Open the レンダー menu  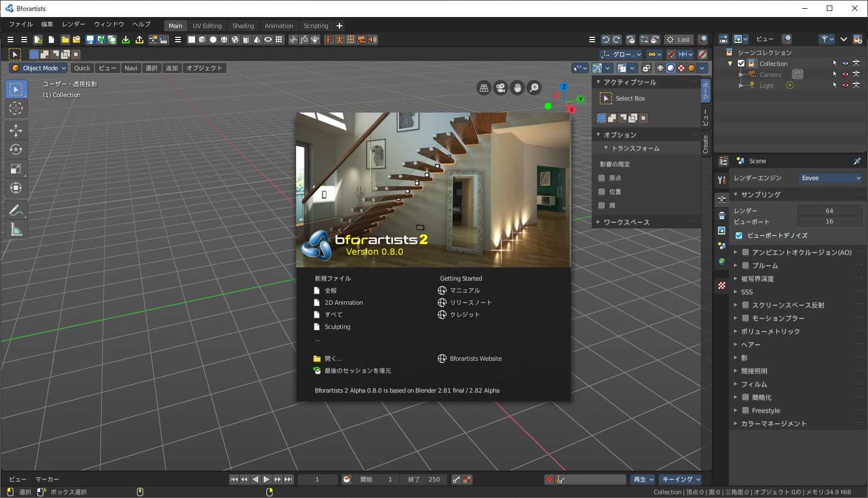tap(74, 24)
